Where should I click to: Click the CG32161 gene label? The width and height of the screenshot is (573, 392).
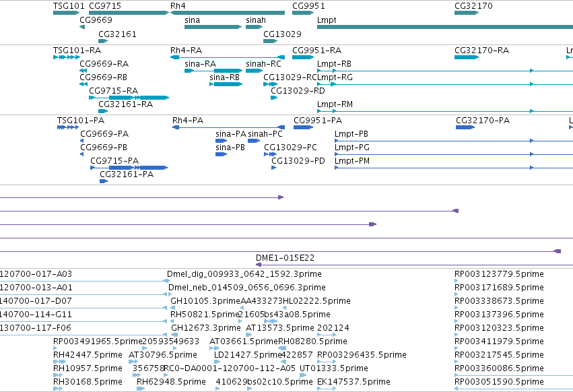[x=117, y=34]
